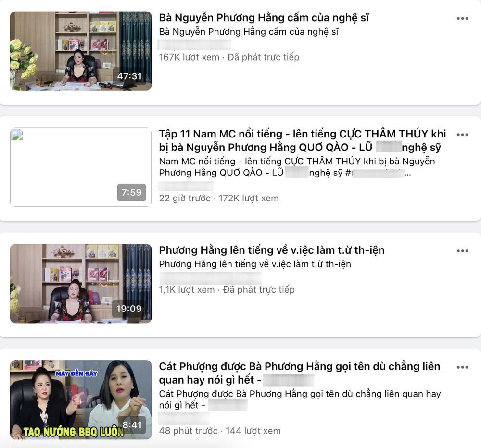The image size is (481, 448).
Task: Open blurred page name under the 1,1K views video
Action: pos(211,277)
